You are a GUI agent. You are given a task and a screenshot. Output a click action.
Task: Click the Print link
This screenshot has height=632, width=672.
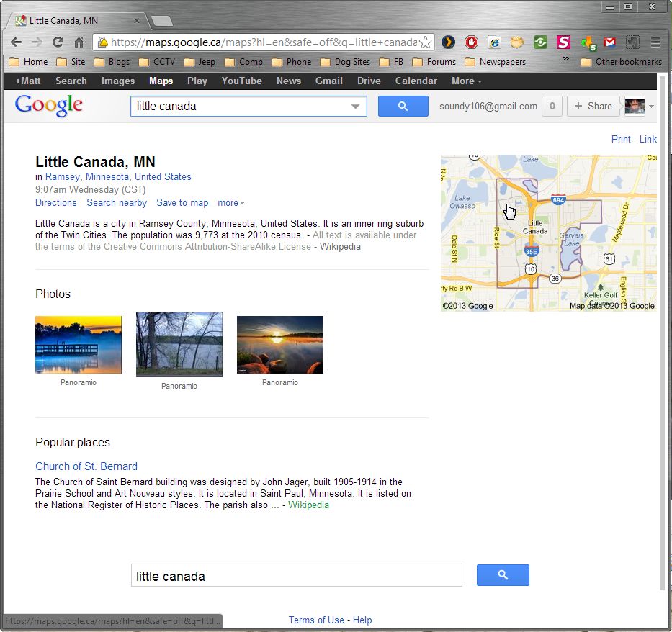pyautogui.click(x=621, y=139)
